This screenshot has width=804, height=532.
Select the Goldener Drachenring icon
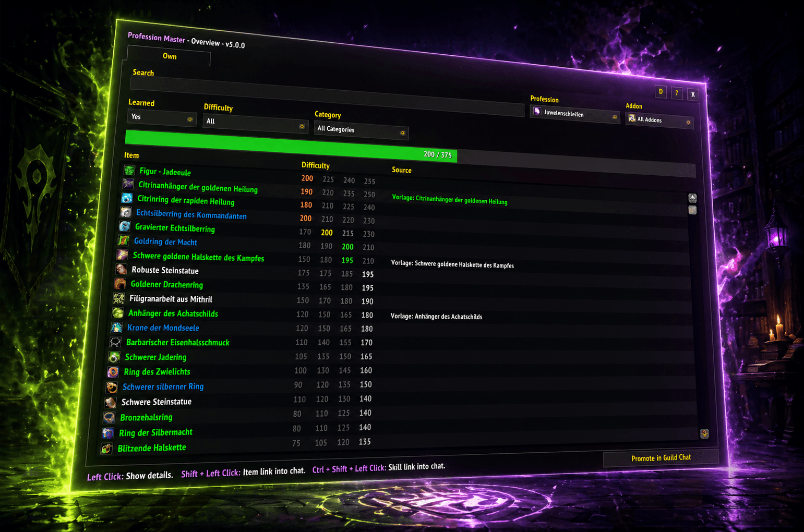(x=121, y=284)
